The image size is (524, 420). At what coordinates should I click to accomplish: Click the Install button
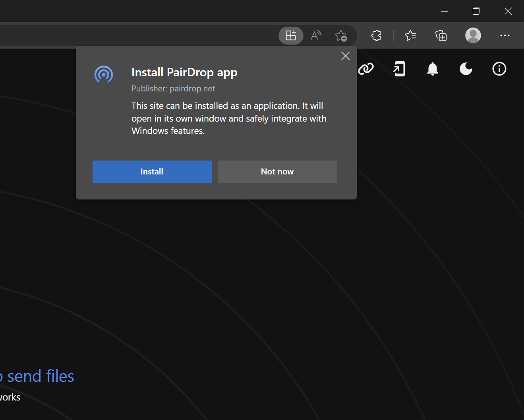point(152,171)
